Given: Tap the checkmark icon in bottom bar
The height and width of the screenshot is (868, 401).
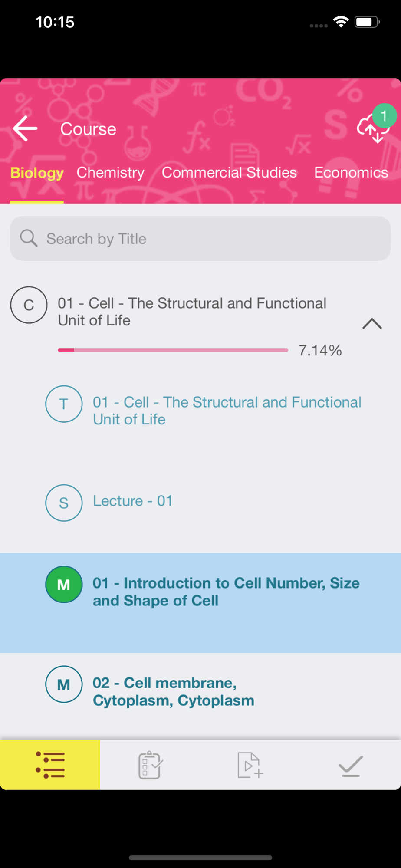Looking at the screenshot, I should [x=350, y=766].
